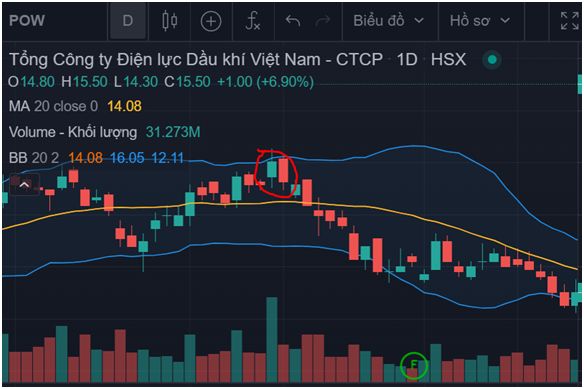584x389 pixels.
Task: Redo the chart action
Action: tap(323, 20)
